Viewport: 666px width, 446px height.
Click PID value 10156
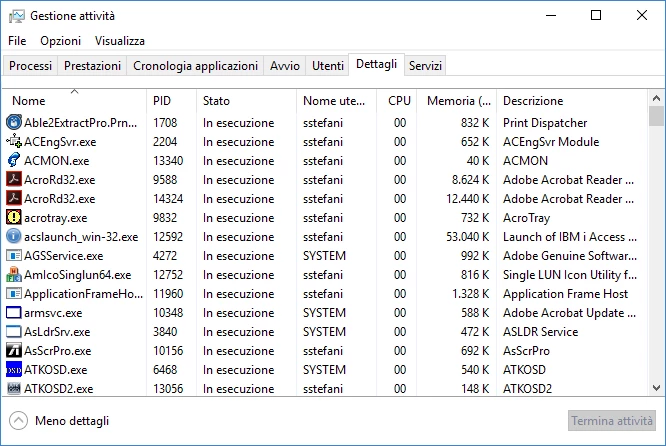tap(168, 351)
